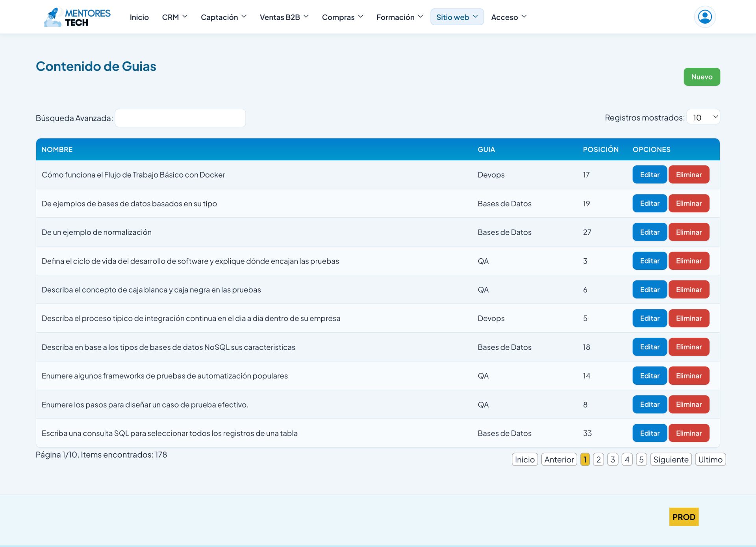Edit the 'ciclo de vida del desarrollo' row
Viewport: 756px width, 547px height.
pos(649,261)
